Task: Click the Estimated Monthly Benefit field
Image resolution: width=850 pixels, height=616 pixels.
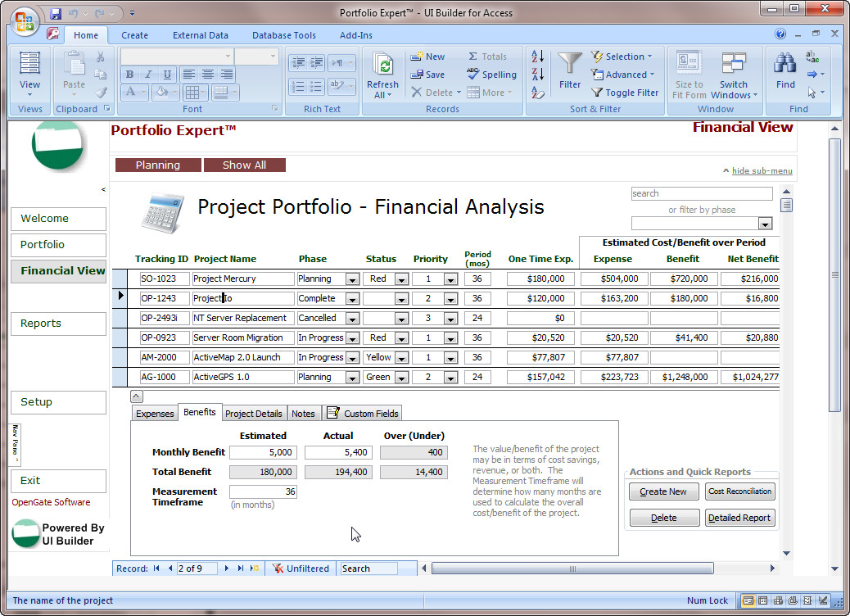Action: point(263,452)
